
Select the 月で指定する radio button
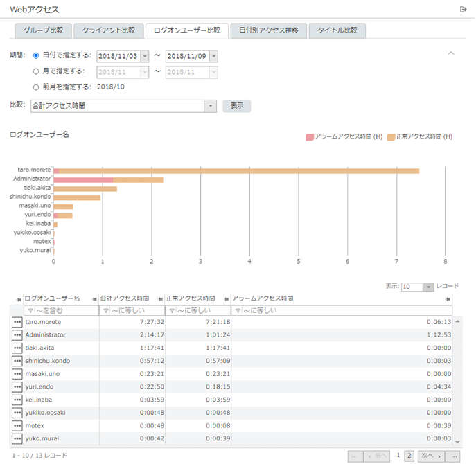[x=36, y=71]
